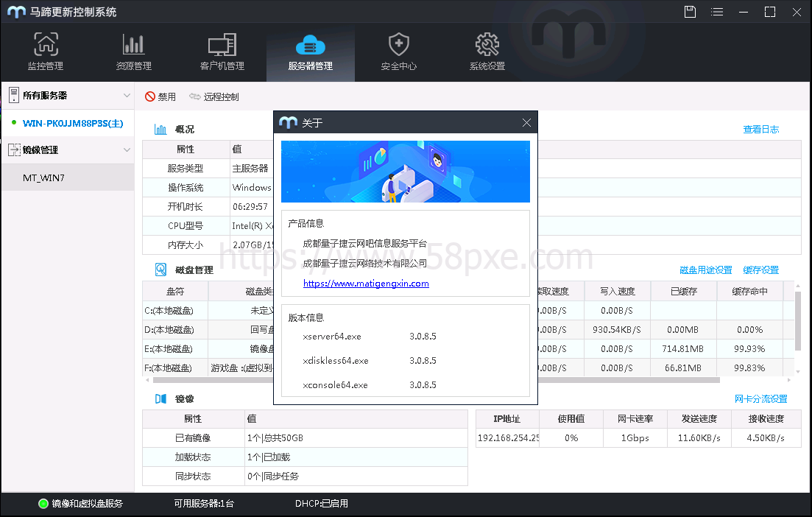Click the 所有服务器 server icon
812x517 pixels.
coord(14,95)
